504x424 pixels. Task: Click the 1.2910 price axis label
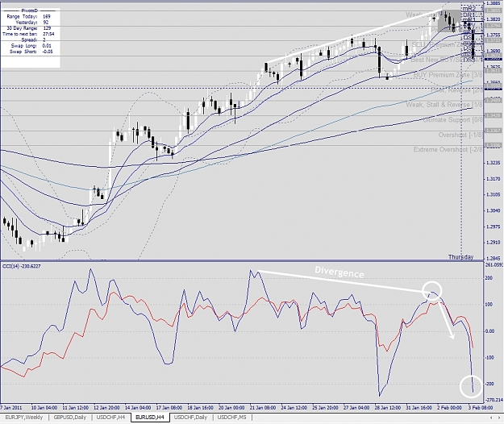pos(494,243)
